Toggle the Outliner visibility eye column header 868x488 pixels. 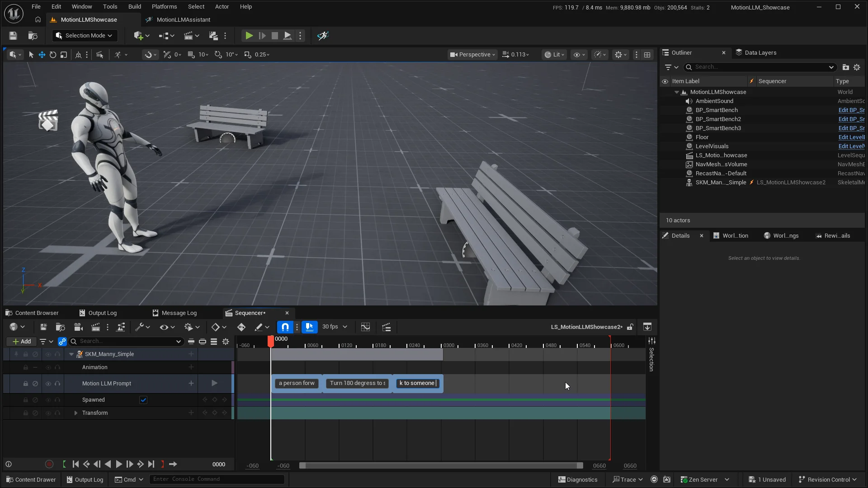point(665,81)
